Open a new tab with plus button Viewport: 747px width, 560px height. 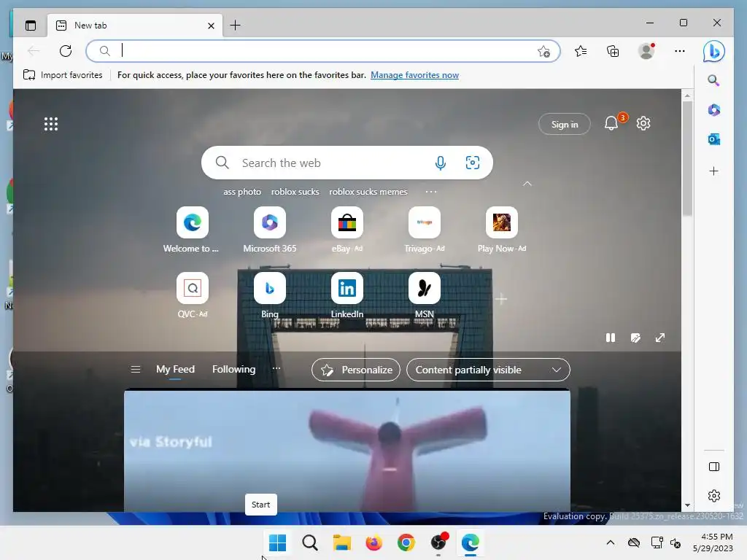pyautogui.click(x=236, y=26)
